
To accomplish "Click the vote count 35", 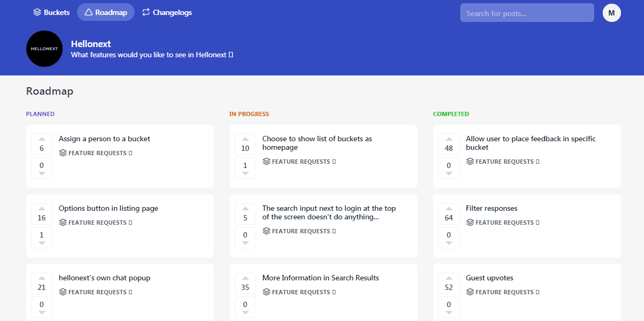I will (245, 287).
